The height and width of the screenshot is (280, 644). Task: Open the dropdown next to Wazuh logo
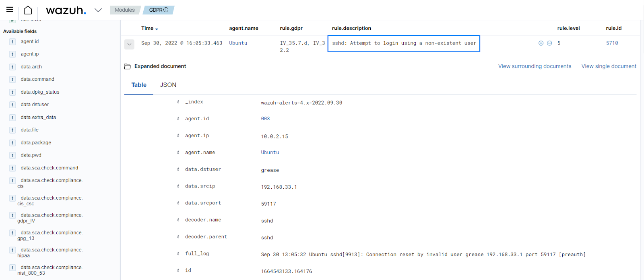(98, 10)
